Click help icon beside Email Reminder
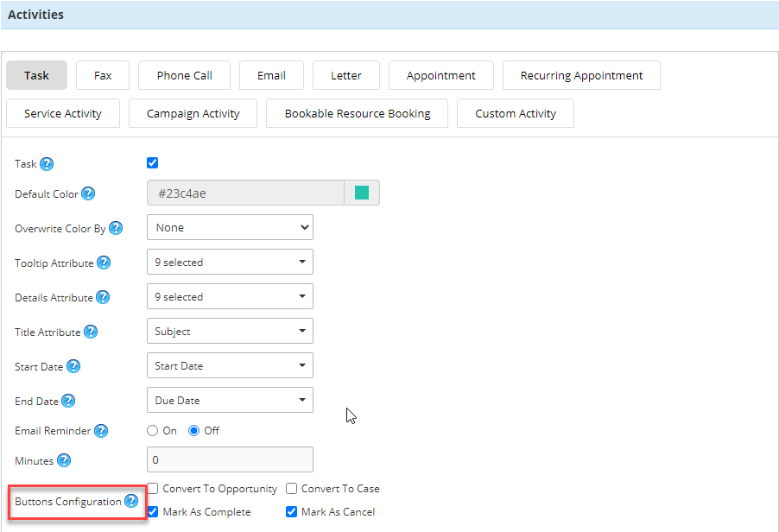 [x=101, y=430]
